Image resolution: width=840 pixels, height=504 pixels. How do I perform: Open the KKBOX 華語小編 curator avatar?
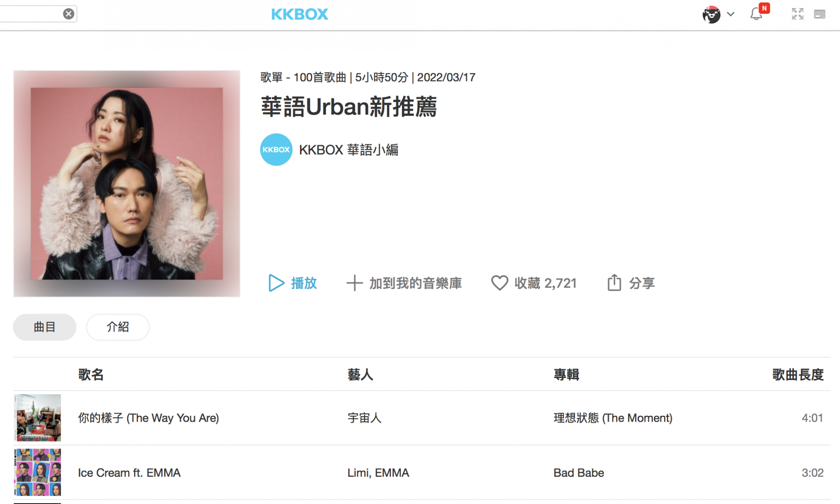click(x=276, y=150)
